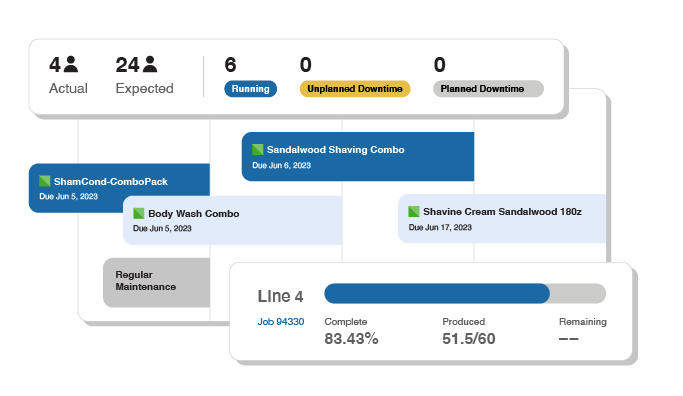
Task: Click the green icon on Sandalwood Shaving Combo
Action: pyautogui.click(x=257, y=149)
